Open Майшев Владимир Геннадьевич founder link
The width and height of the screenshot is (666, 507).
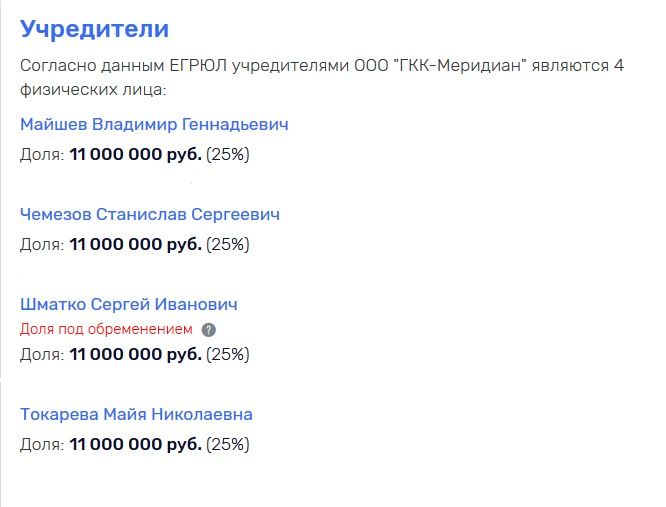(x=154, y=124)
